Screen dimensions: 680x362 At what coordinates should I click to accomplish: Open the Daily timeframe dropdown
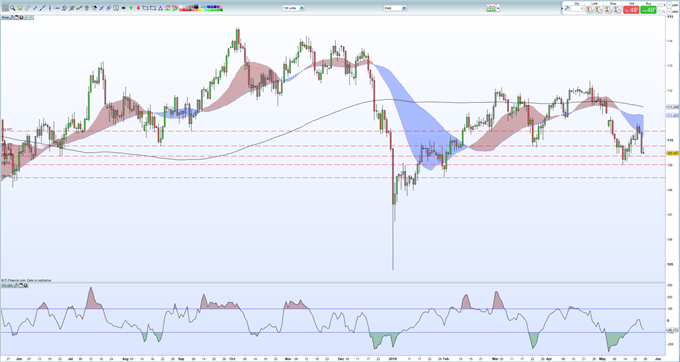(x=395, y=8)
